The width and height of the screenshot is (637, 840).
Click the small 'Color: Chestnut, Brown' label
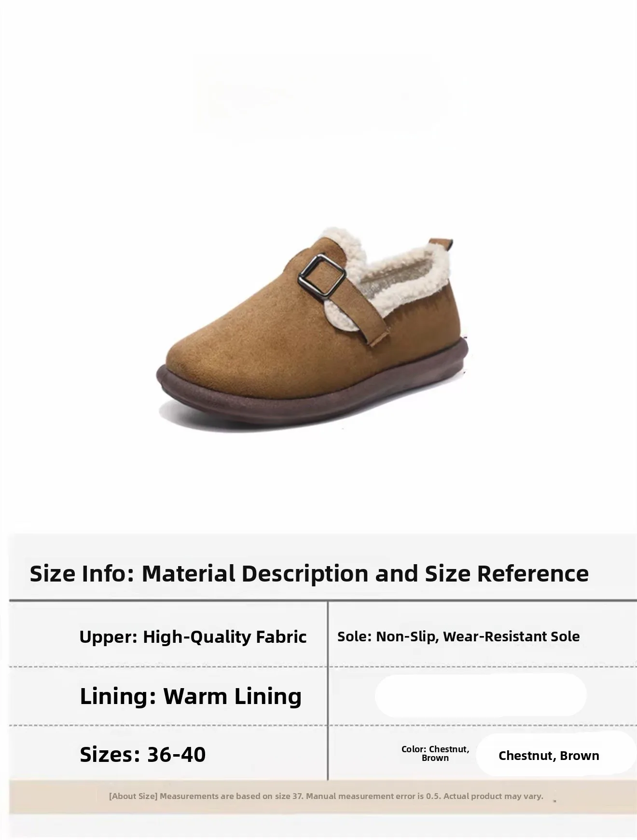pos(435,753)
